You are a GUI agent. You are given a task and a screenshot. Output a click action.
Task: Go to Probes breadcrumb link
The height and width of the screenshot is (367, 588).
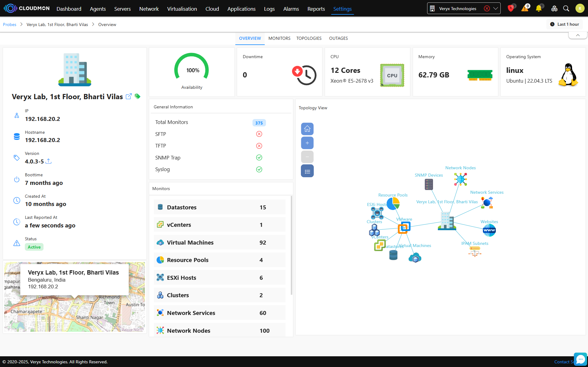coord(9,24)
